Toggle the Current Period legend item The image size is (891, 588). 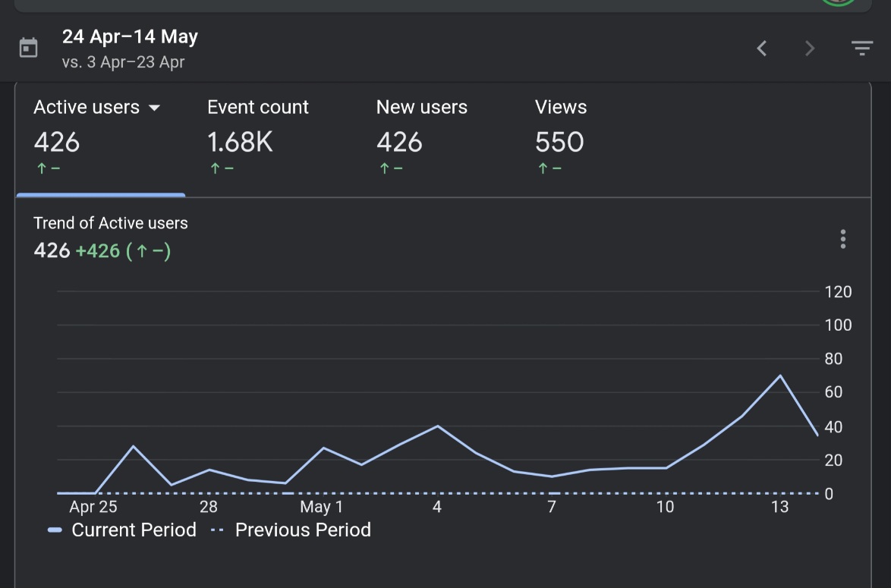[122, 530]
